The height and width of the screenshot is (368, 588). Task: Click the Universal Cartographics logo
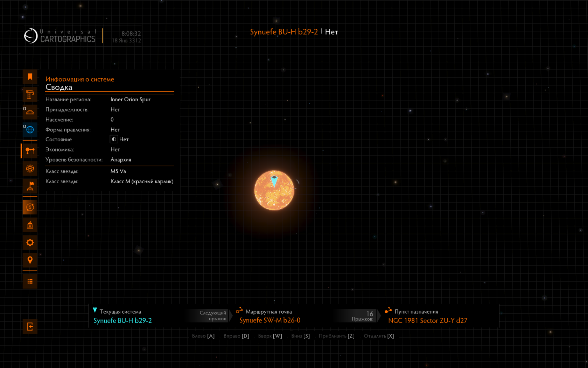coord(60,36)
